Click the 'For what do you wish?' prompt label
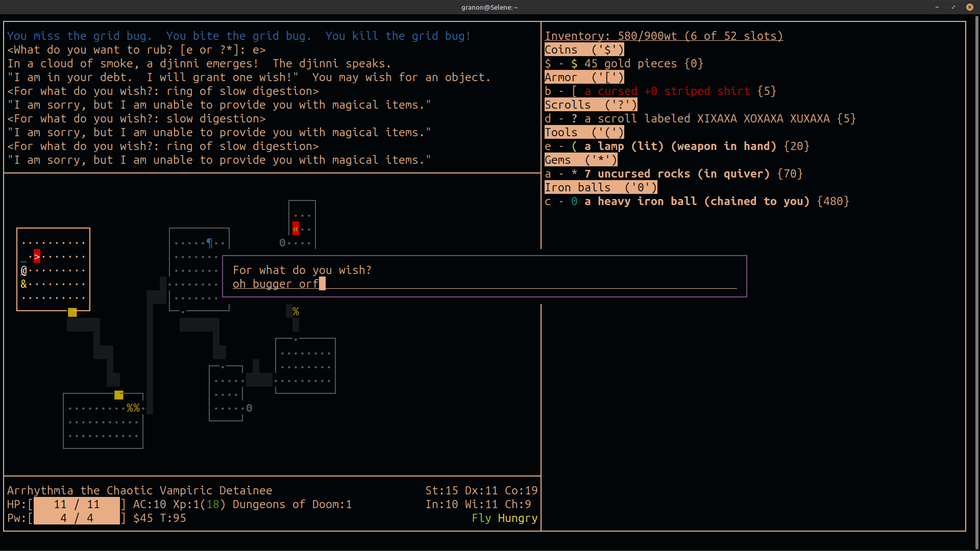Image resolution: width=980 pixels, height=551 pixels. pyautogui.click(x=302, y=270)
